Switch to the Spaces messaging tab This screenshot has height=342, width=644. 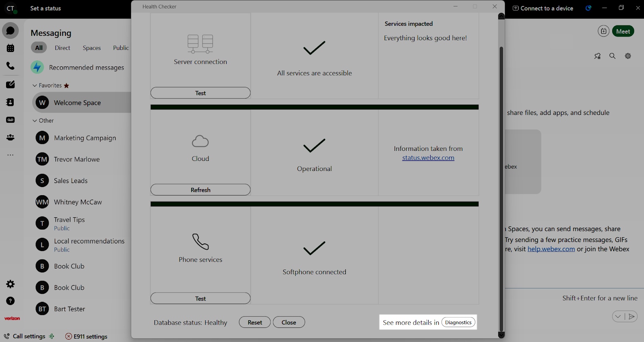click(x=92, y=48)
